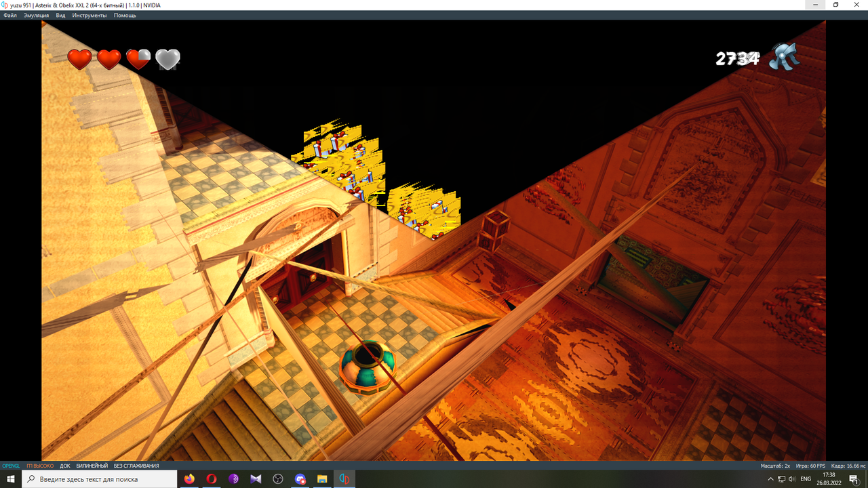Viewport: 868px width, 488px height.
Task: Click the helmet counter icon in the HUD
Action: pos(785,56)
